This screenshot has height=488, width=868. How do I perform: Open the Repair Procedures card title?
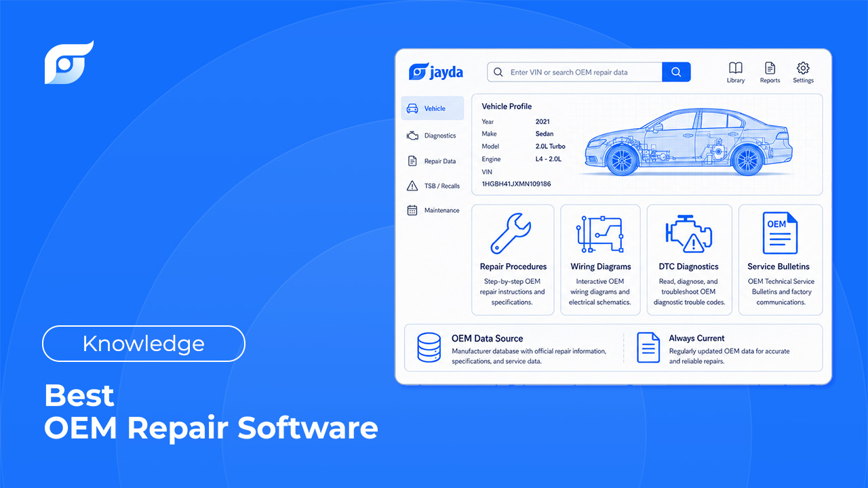coord(513,266)
